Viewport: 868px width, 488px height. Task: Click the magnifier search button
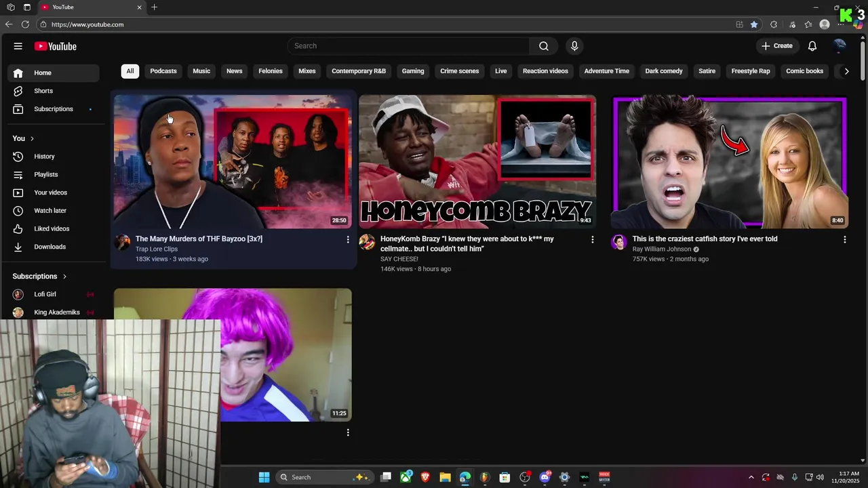[544, 46]
